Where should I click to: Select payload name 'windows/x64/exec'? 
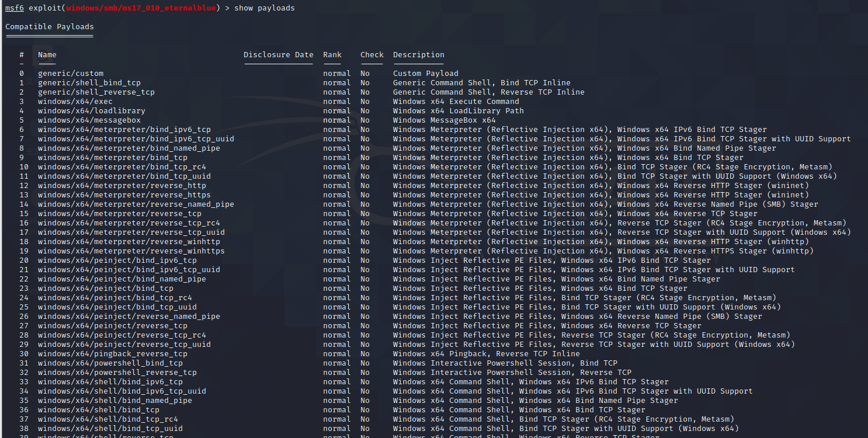75,102
